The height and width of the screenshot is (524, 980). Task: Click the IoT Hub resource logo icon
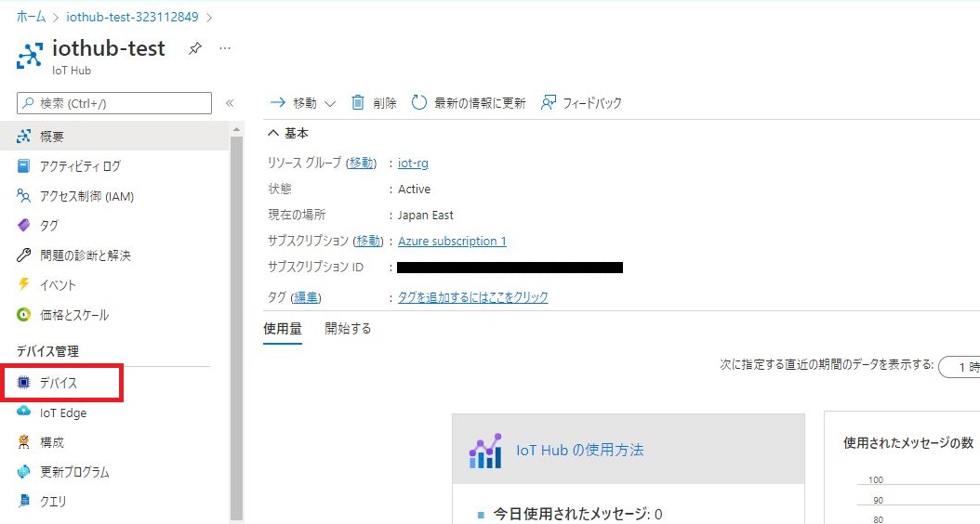pyautogui.click(x=30, y=55)
